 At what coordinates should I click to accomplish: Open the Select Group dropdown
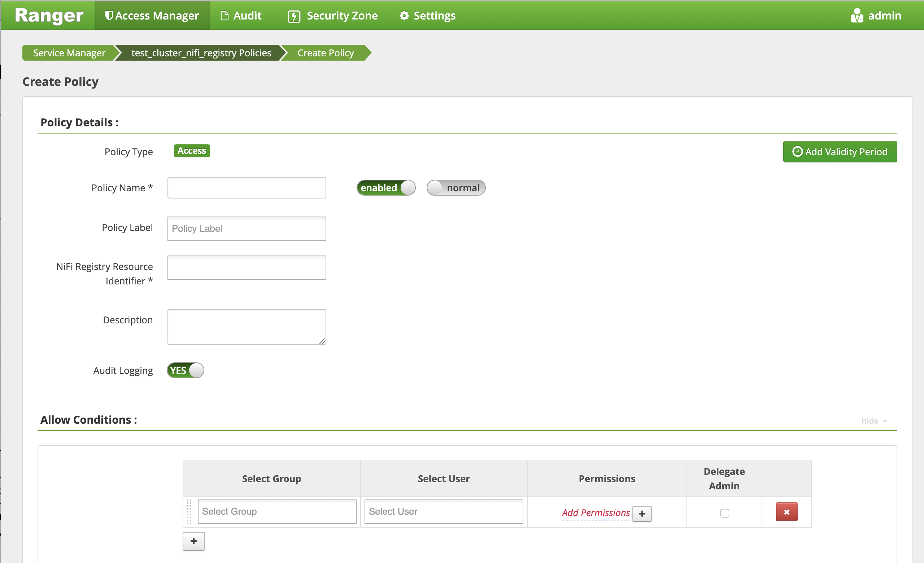(277, 511)
